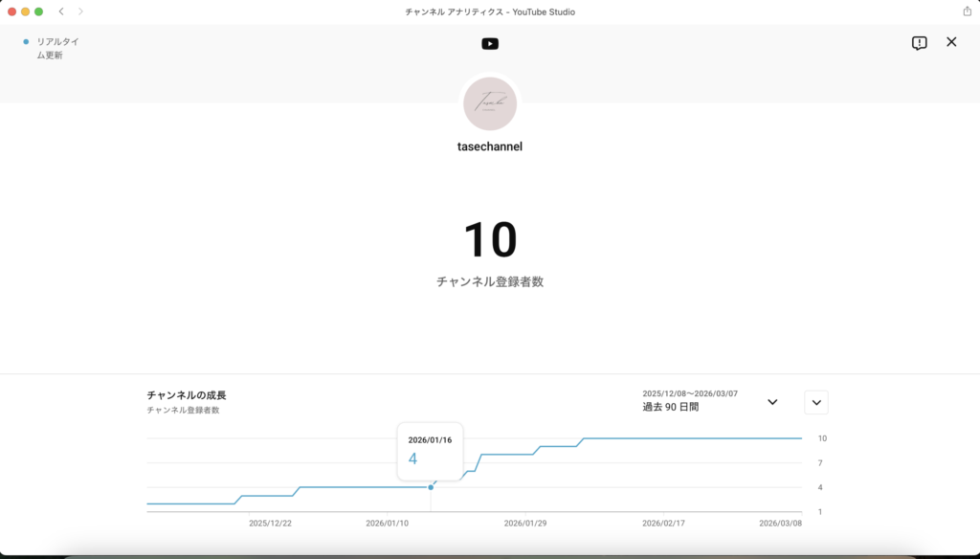This screenshot has width=980, height=559.
Task: Click the blue realtime update dot
Action: (26, 42)
